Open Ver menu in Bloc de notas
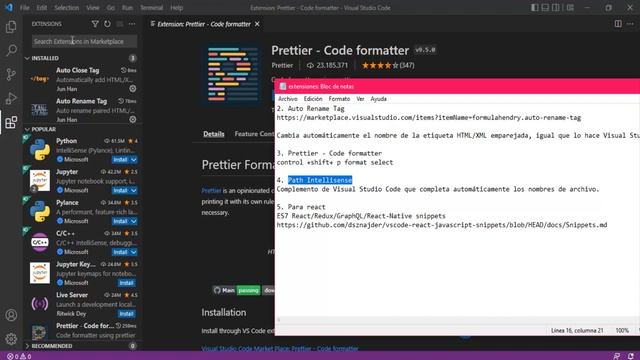 pos(360,99)
